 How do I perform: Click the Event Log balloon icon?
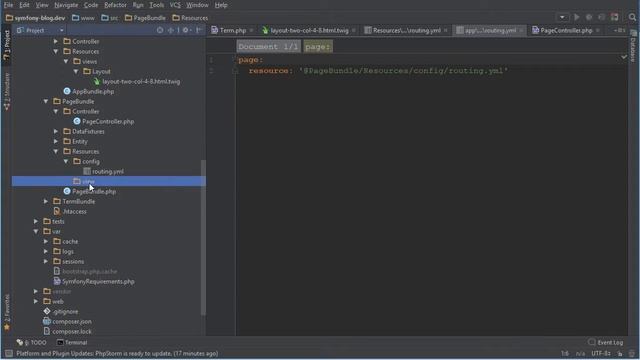(591, 342)
